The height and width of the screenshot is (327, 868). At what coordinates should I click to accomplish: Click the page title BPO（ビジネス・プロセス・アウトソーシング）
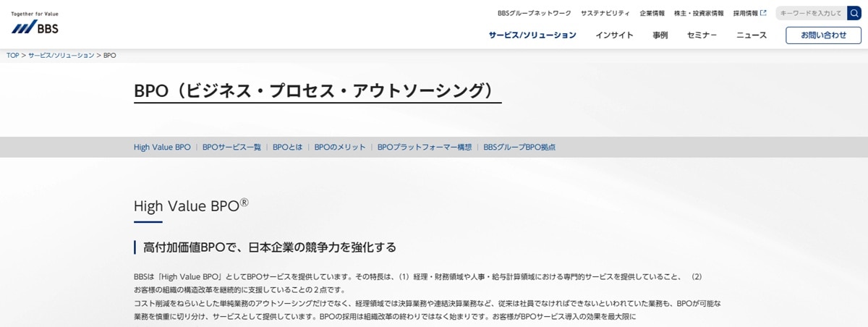pyautogui.click(x=318, y=90)
